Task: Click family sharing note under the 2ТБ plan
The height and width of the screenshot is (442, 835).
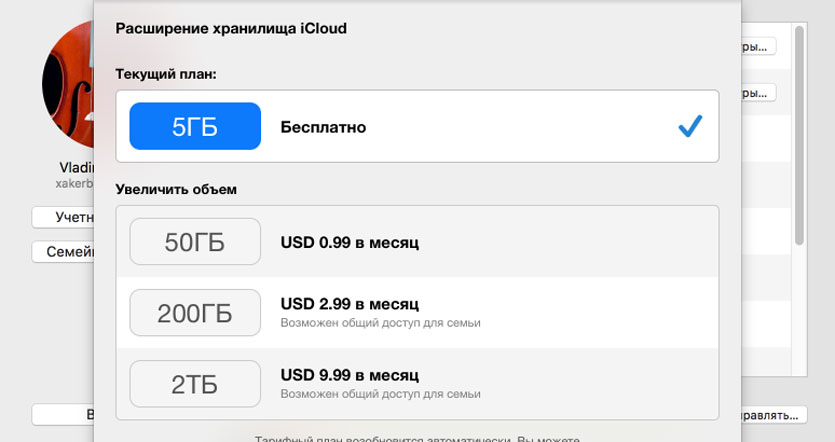Action: 380,394
